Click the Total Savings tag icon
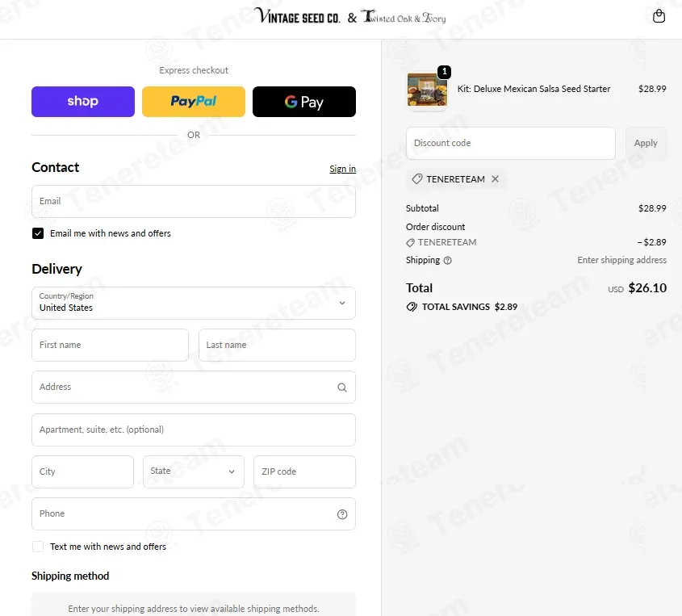Image resolution: width=682 pixels, height=616 pixels. pyautogui.click(x=412, y=307)
